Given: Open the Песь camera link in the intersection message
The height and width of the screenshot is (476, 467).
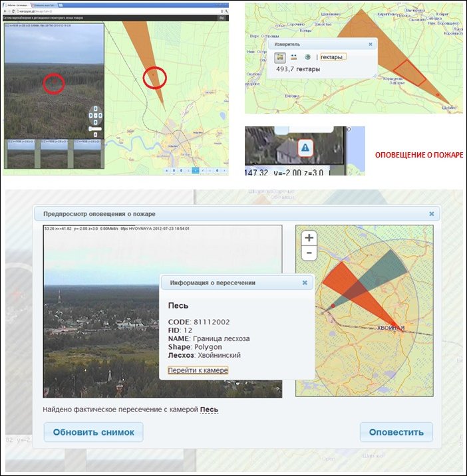Looking at the screenshot, I should pos(209,410).
